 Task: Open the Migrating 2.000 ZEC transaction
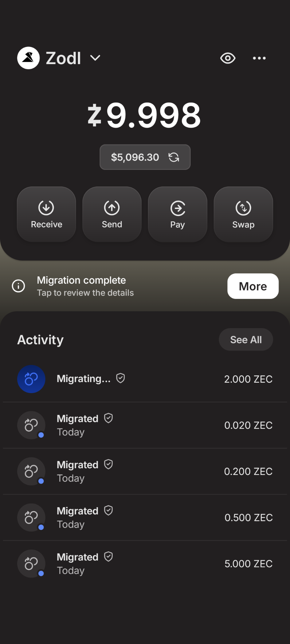(145, 379)
